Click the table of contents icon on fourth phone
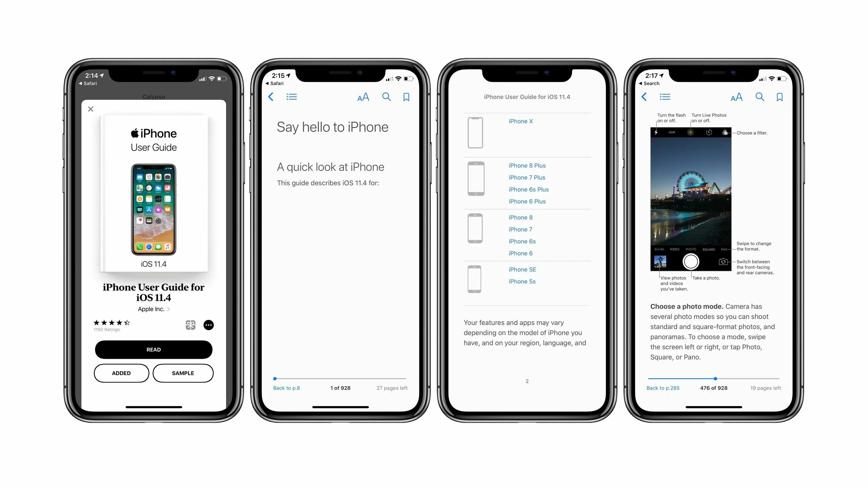 [666, 97]
